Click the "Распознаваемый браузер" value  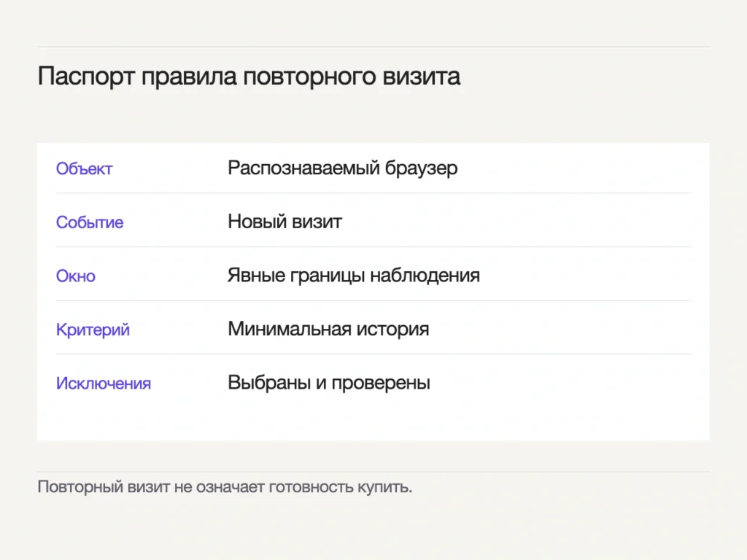(343, 168)
